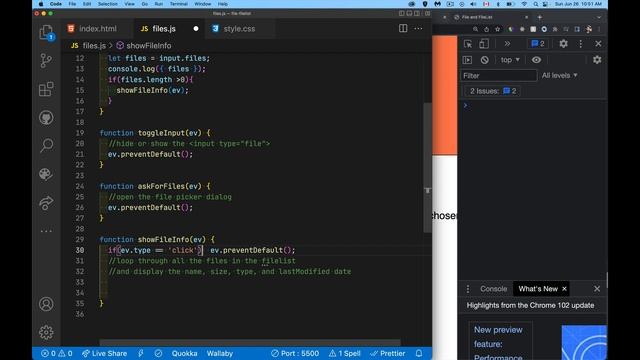Open the Code application menu
Screen dimensions: 640x360
pos(56,4)
